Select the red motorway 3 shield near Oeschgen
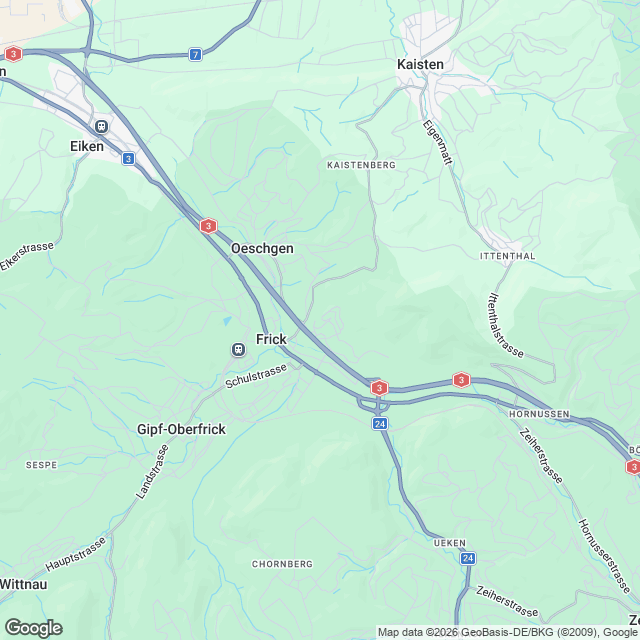This screenshot has height=640, width=640. click(x=209, y=226)
